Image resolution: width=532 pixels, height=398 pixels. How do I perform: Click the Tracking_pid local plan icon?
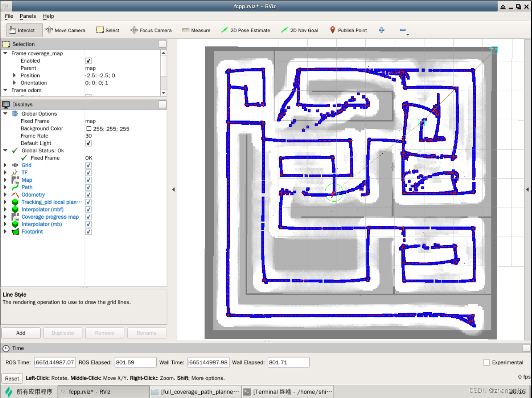15,202
